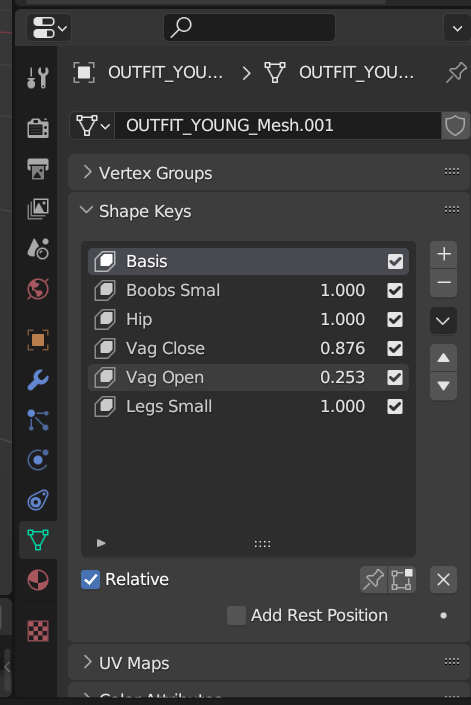This screenshot has width=471, height=705.
Task: Click the Legs Small shape key icon
Action: click(x=105, y=406)
